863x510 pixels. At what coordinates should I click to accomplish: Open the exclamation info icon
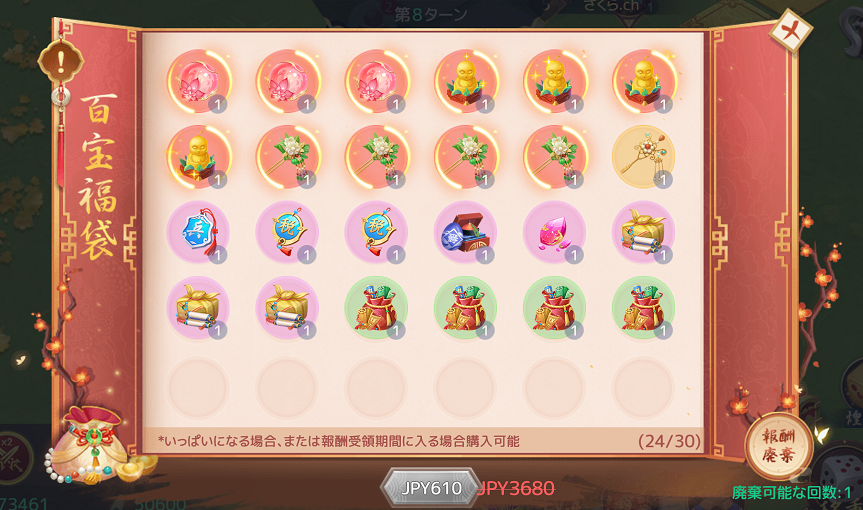(61, 61)
